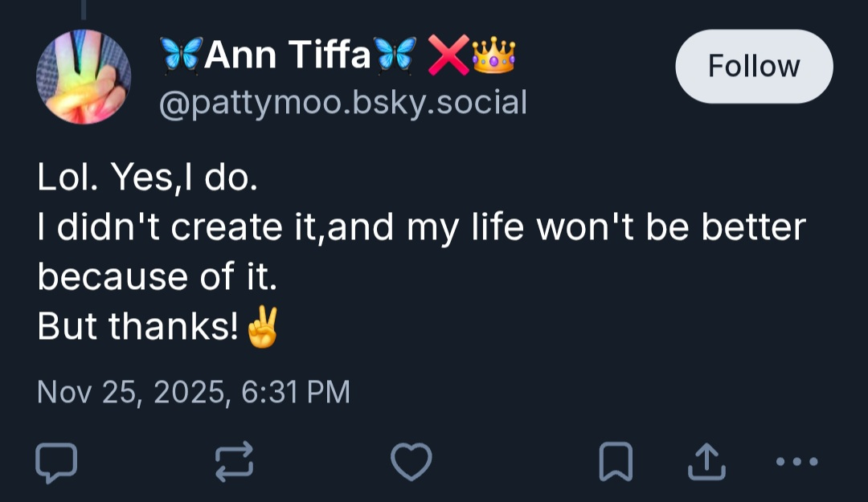This screenshot has width=868, height=502.
Task: Open the reply composer via speech bubble icon
Action: click(x=56, y=463)
